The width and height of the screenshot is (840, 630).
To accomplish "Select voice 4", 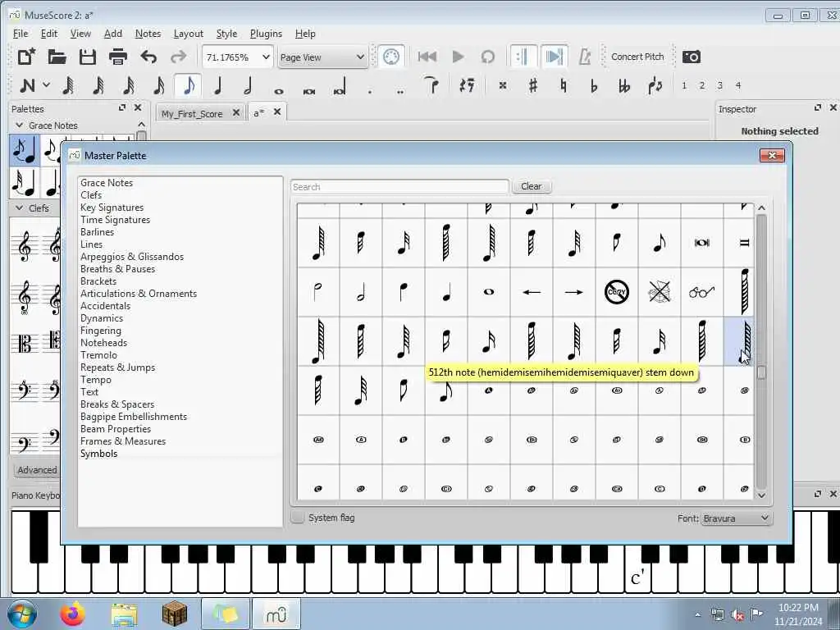I will click(737, 85).
